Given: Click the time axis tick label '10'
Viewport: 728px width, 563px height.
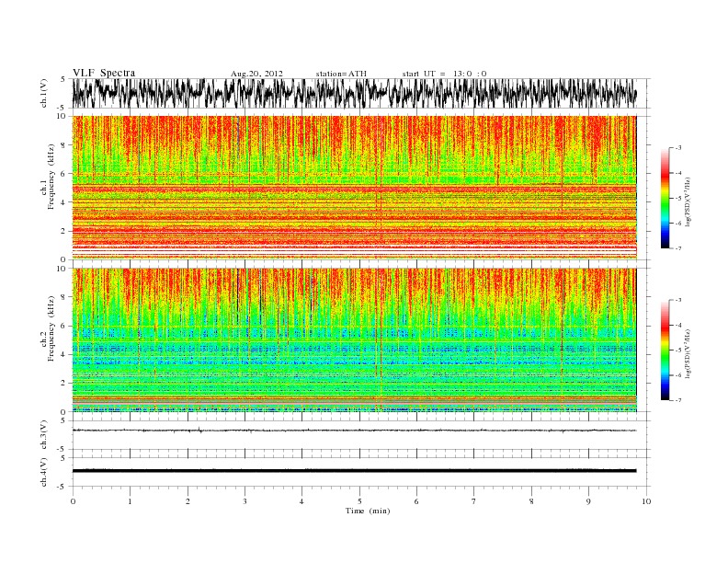Looking at the screenshot, I should click(646, 501).
